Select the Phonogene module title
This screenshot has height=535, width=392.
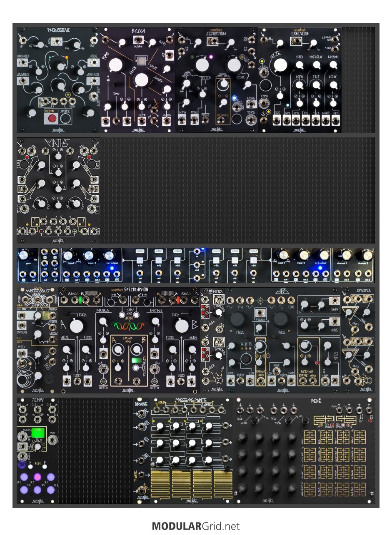[58, 31]
